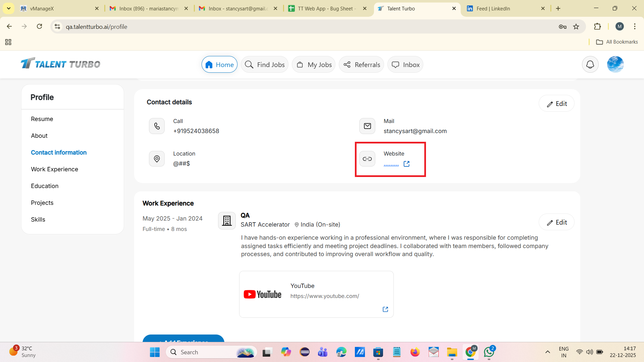This screenshot has width=644, height=362.
Task: Show hidden system tray icons
Action: point(548,352)
